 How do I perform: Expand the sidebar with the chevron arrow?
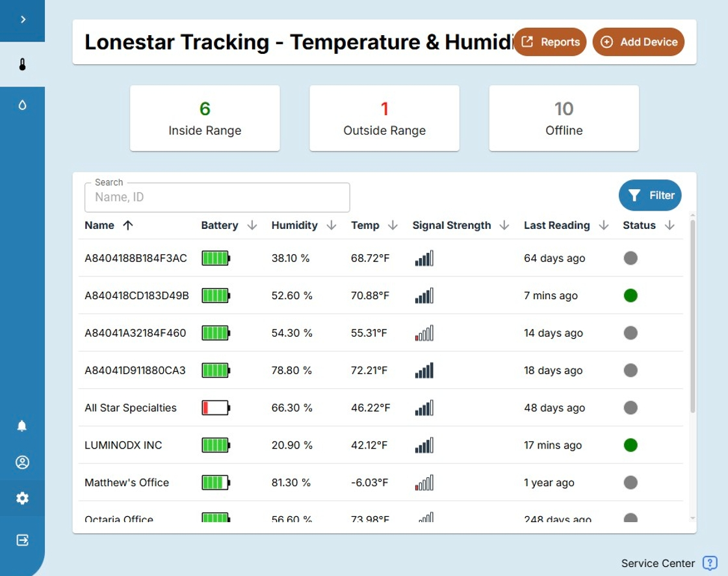click(23, 20)
